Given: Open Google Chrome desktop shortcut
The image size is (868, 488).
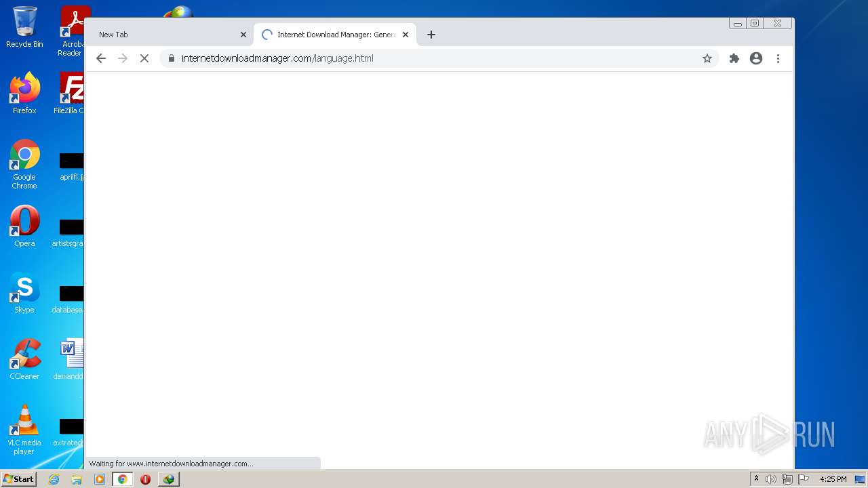Looking at the screenshot, I should point(24,165).
